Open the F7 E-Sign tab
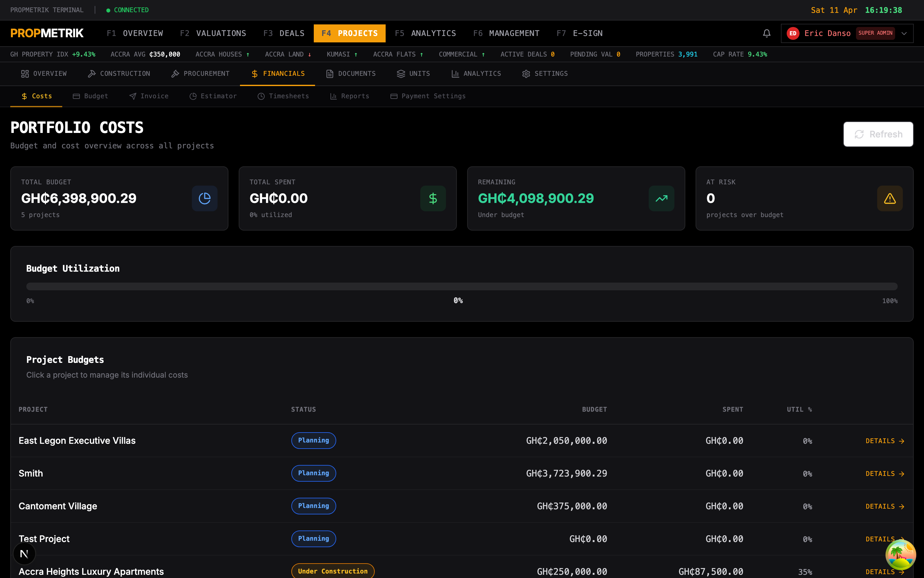924x578 pixels. click(x=580, y=33)
